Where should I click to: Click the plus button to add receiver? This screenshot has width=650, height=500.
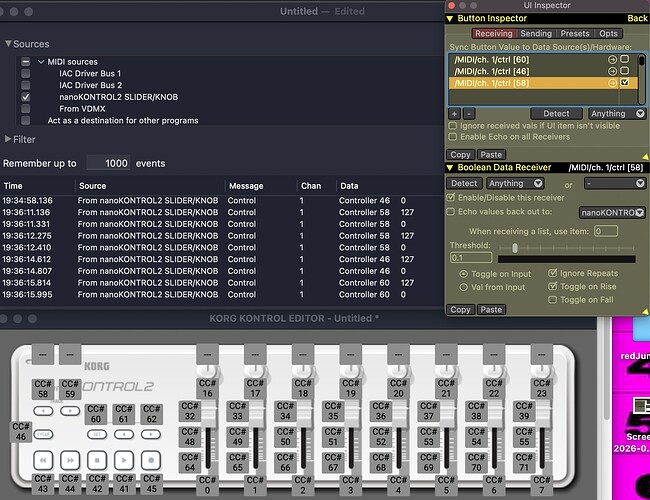coord(454,114)
